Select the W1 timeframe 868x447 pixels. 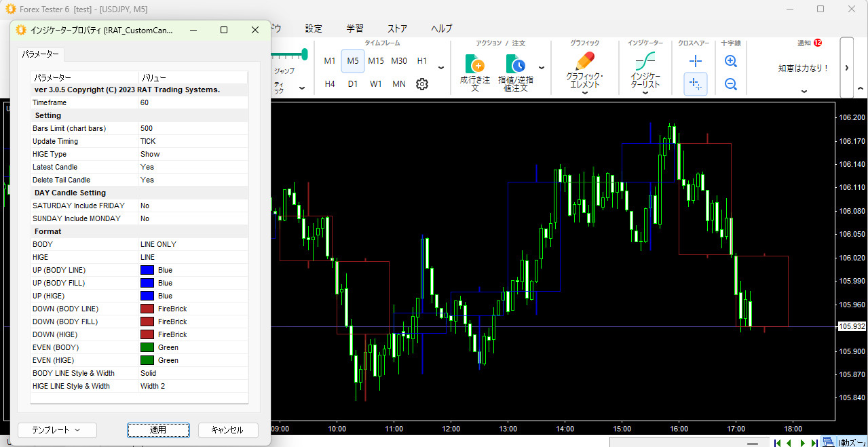pyautogui.click(x=376, y=84)
